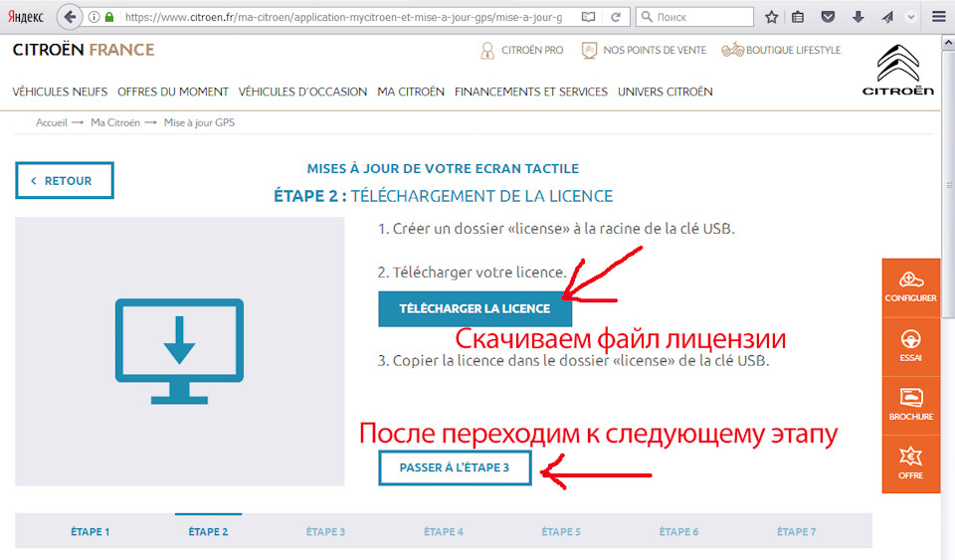Viewport: 955px width, 560px height.
Task: Click the Citroën France site title
Action: tap(84, 50)
